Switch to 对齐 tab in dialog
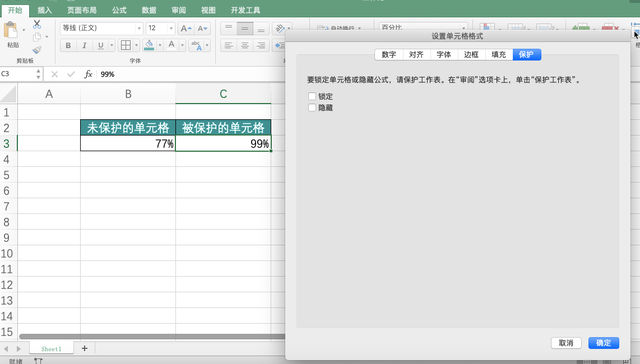The width and height of the screenshot is (640, 364). (416, 55)
